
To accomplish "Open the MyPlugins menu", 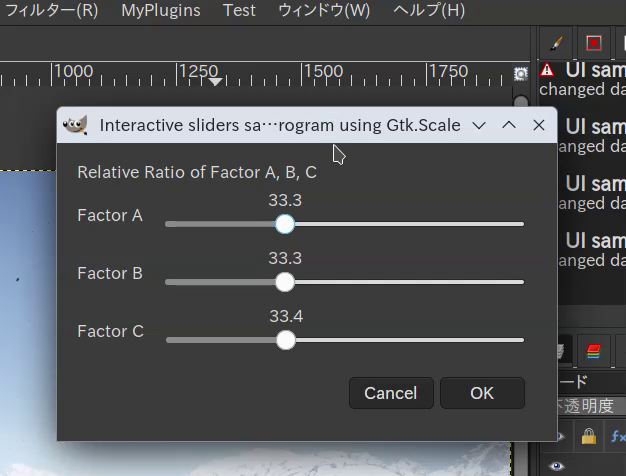I will tap(161, 10).
